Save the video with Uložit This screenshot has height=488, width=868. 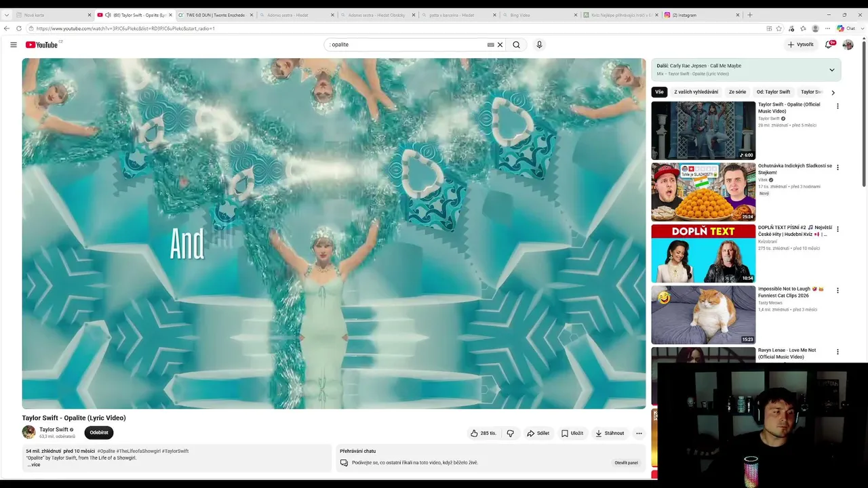[572, 433]
